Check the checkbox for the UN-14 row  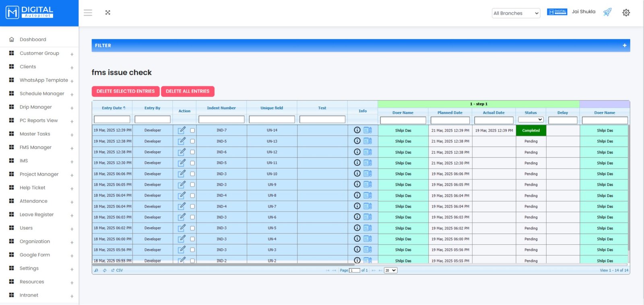(192, 130)
